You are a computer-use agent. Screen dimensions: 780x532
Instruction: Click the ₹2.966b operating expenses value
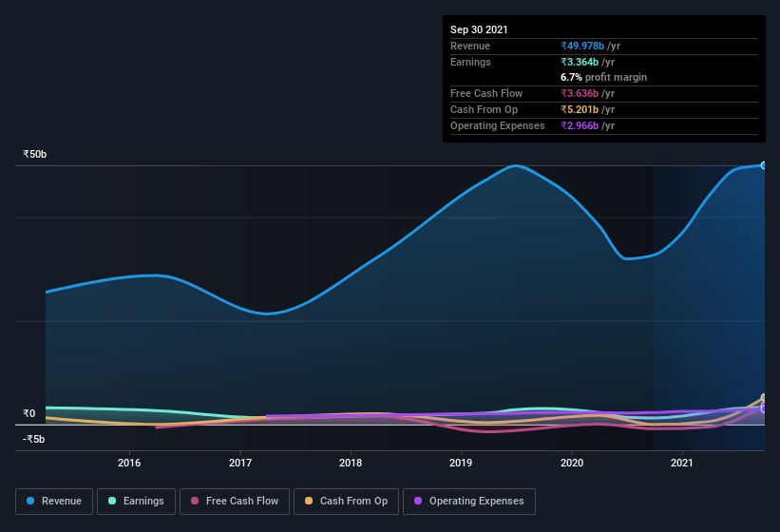(580, 125)
